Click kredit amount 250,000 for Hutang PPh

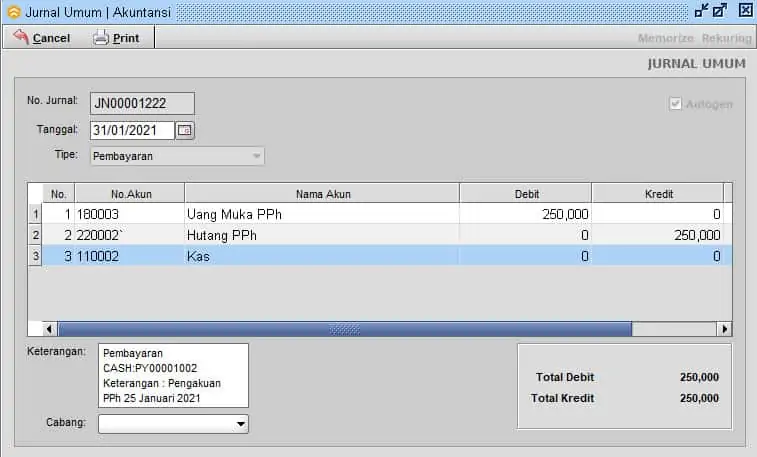click(658, 235)
